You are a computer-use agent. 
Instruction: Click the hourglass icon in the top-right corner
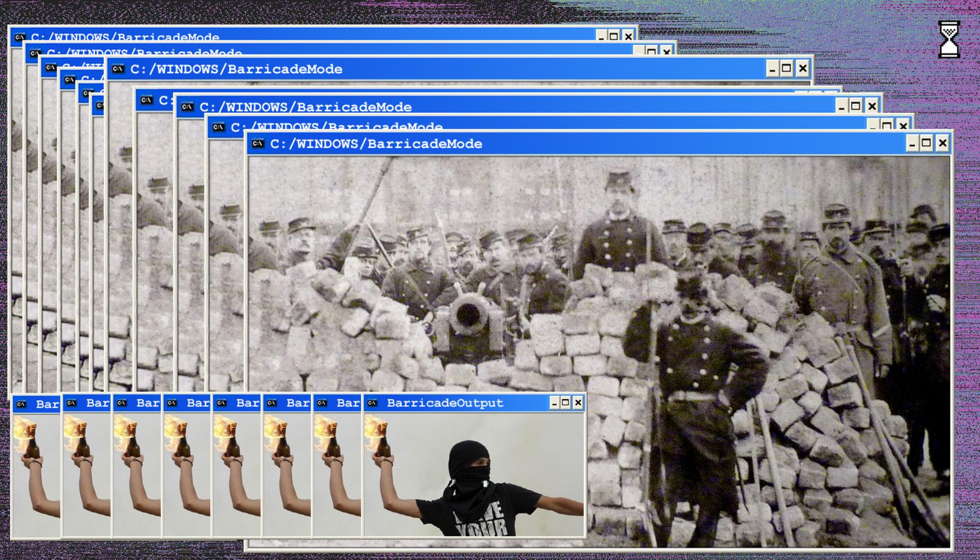click(949, 39)
